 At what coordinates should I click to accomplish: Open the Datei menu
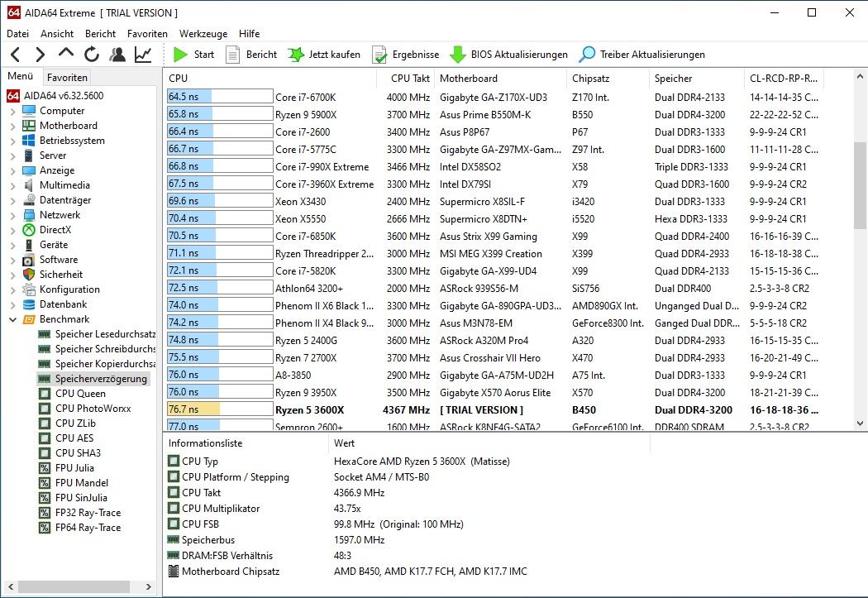point(17,34)
